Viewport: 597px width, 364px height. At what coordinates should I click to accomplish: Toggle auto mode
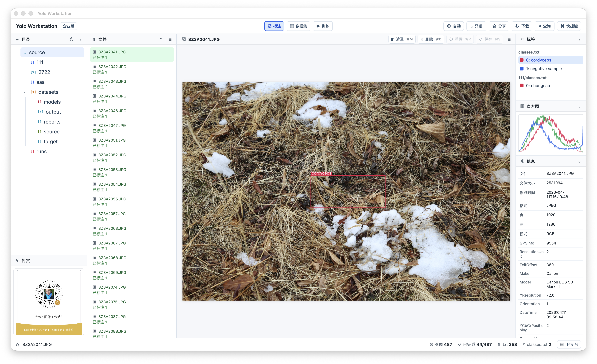pos(454,26)
